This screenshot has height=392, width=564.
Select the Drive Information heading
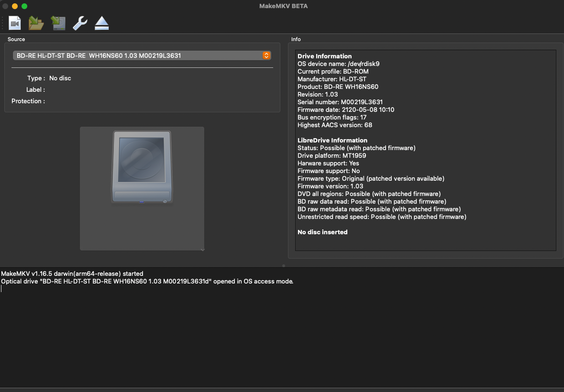(x=324, y=56)
